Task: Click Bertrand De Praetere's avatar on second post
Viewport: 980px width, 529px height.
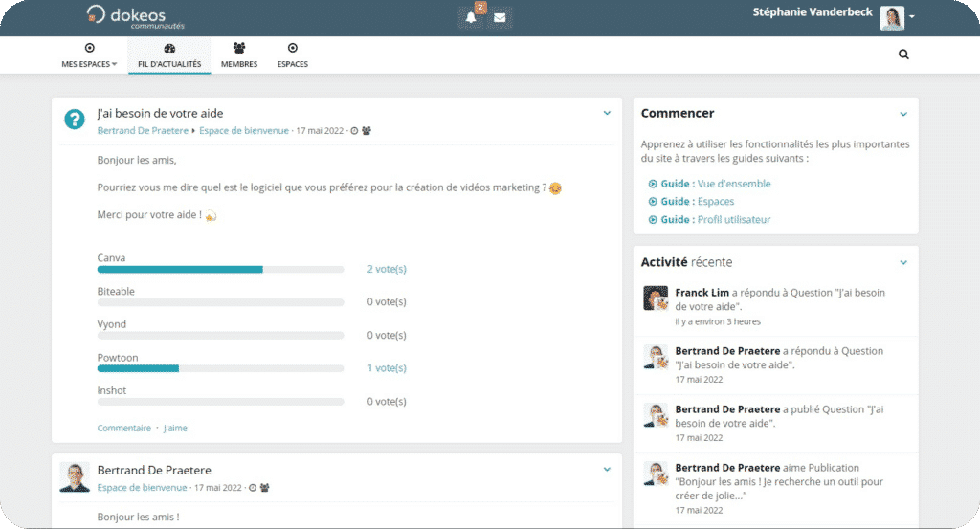Action: click(75, 477)
